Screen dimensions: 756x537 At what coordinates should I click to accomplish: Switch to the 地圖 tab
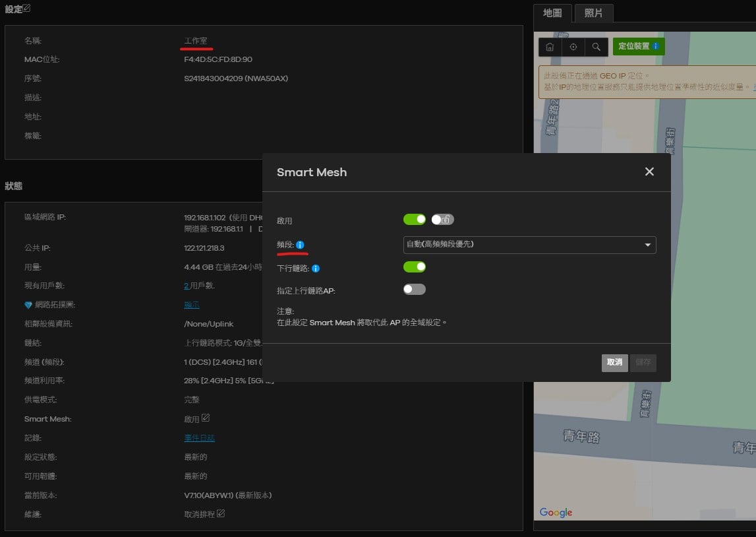coord(552,13)
